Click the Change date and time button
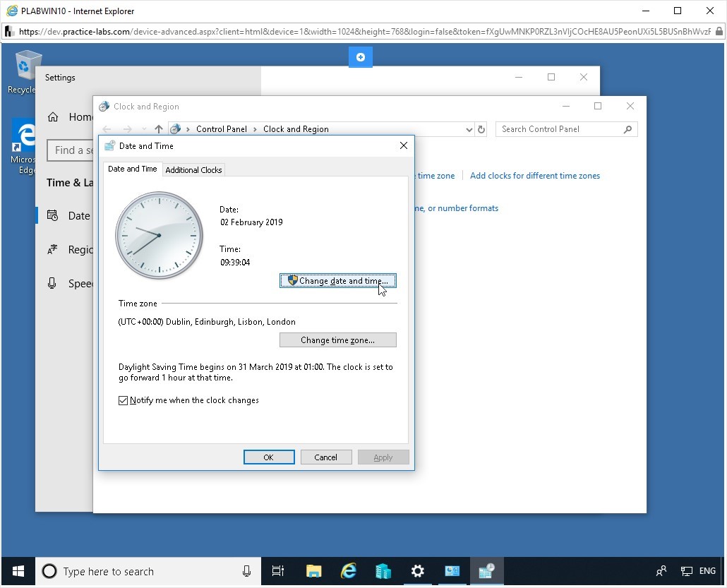 pyautogui.click(x=337, y=280)
